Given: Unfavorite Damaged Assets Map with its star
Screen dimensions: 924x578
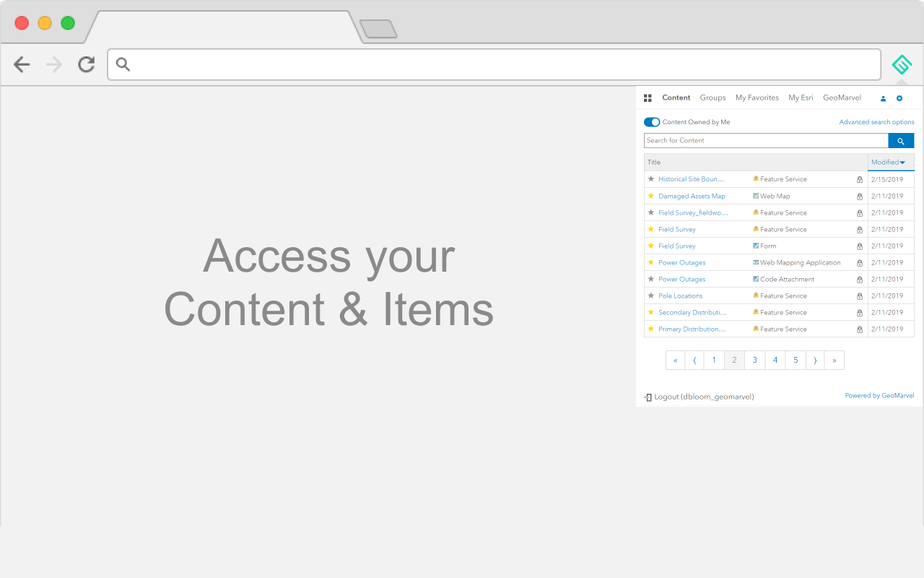Looking at the screenshot, I should [650, 196].
